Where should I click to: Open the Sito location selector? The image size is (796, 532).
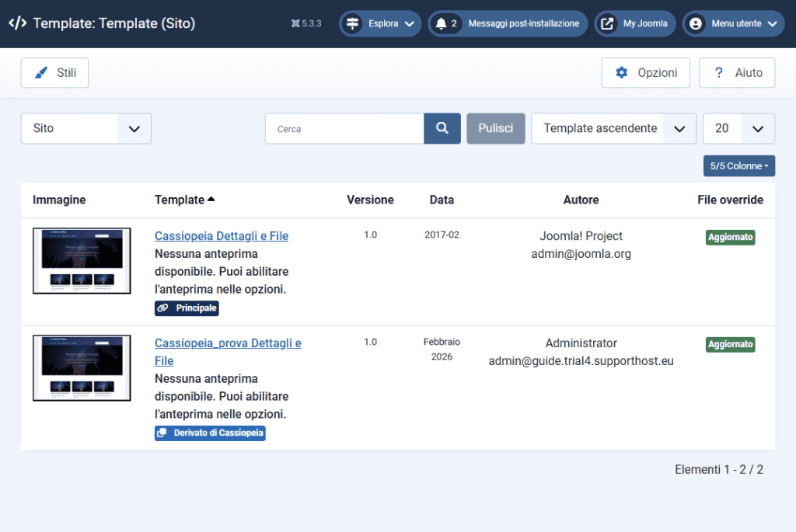point(86,128)
